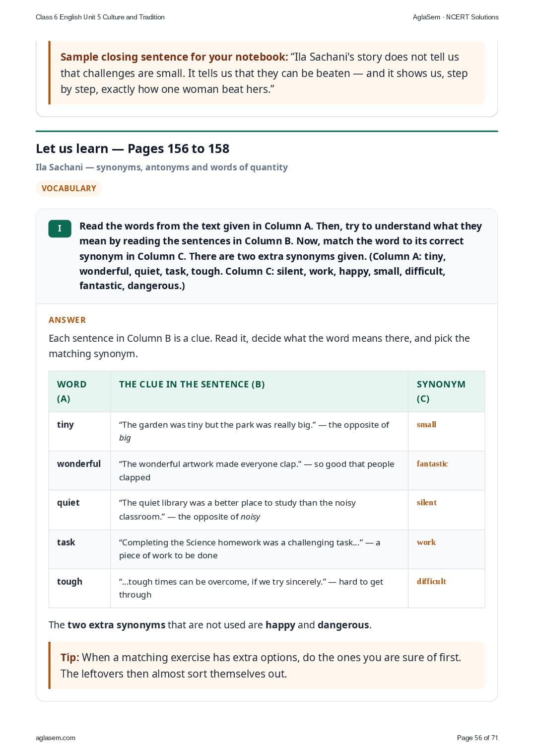Click the 'Let us learn — Pages 156 to 158' heading
Screen dimensions: 534x756
[x=133, y=149]
